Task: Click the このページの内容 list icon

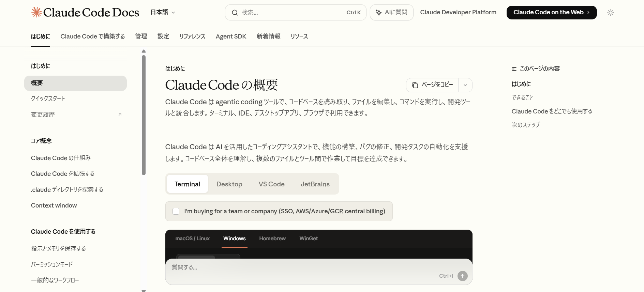Action: pos(514,69)
